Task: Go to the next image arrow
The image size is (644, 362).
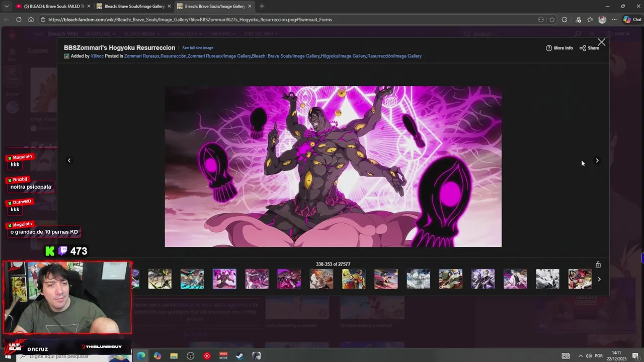Action: [x=597, y=161]
